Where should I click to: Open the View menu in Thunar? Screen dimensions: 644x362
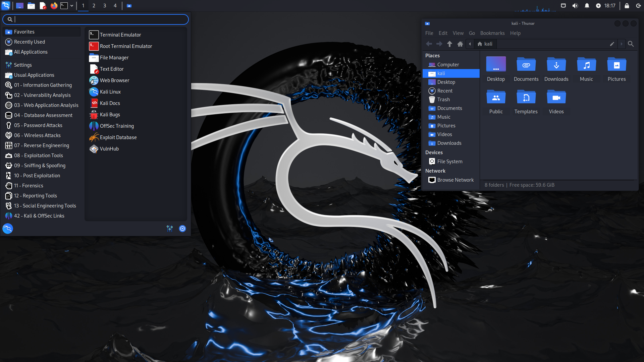point(458,33)
